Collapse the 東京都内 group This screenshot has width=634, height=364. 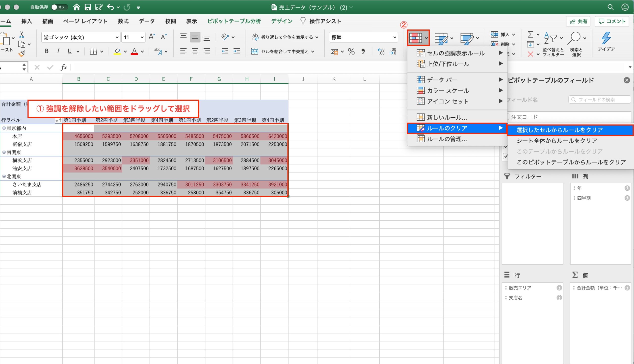click(x=4, y=128)
